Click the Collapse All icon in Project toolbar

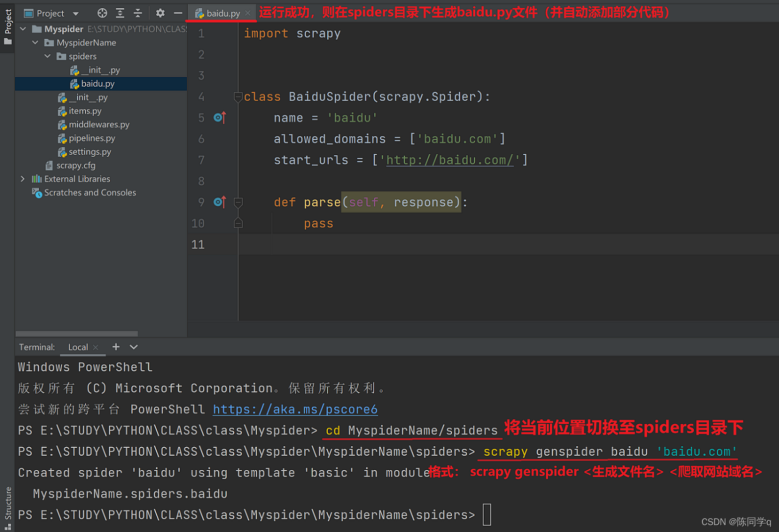pyautogui.click(x=138, y=13)
